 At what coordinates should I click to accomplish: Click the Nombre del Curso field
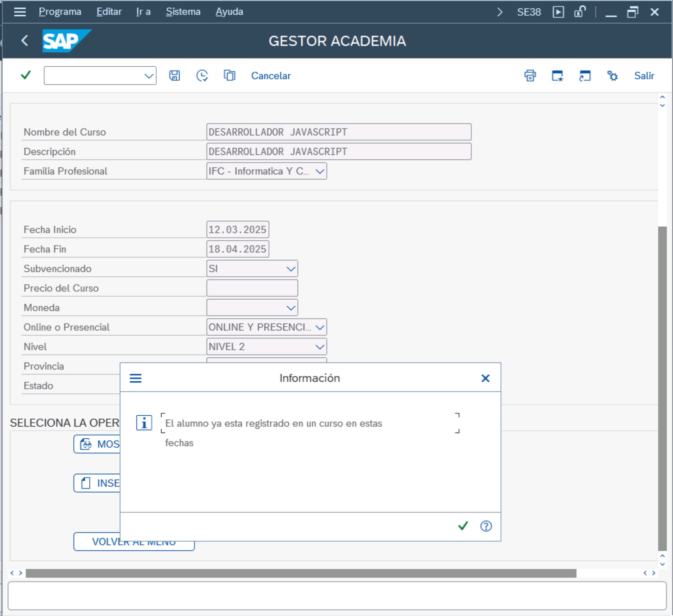[x=339, y=132]
